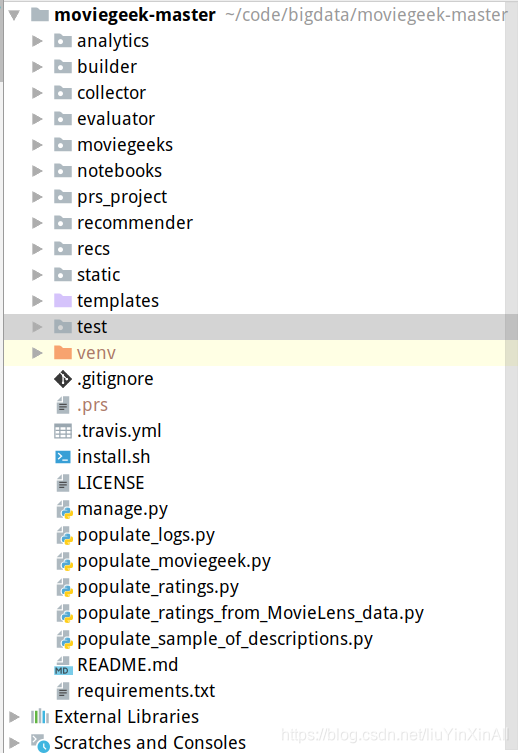
Task: Expand the Scratches and Consoles arrow
Action: [14, 742]
